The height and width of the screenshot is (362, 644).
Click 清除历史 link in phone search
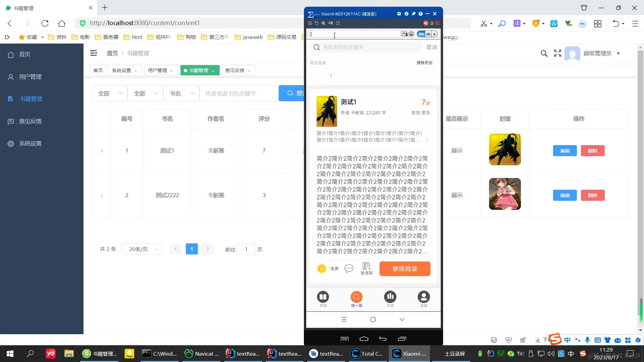click(x=424, y=63)
